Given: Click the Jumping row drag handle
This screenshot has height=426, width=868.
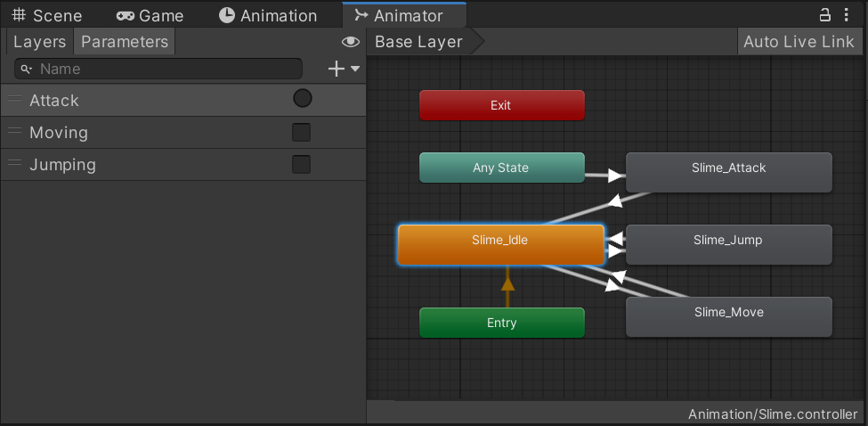Looking at the screenshot, I should point(15,163).
